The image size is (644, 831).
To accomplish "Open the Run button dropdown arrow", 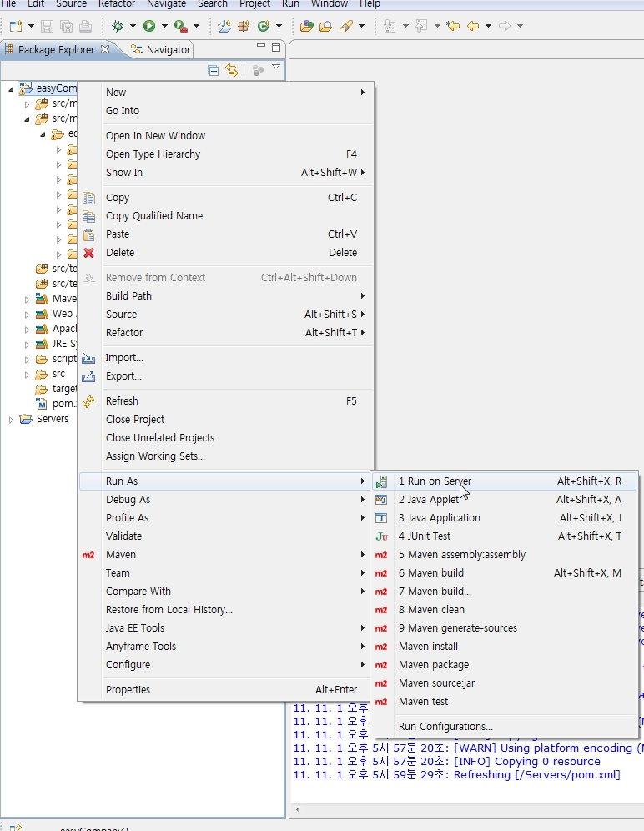I will [164, 26].
